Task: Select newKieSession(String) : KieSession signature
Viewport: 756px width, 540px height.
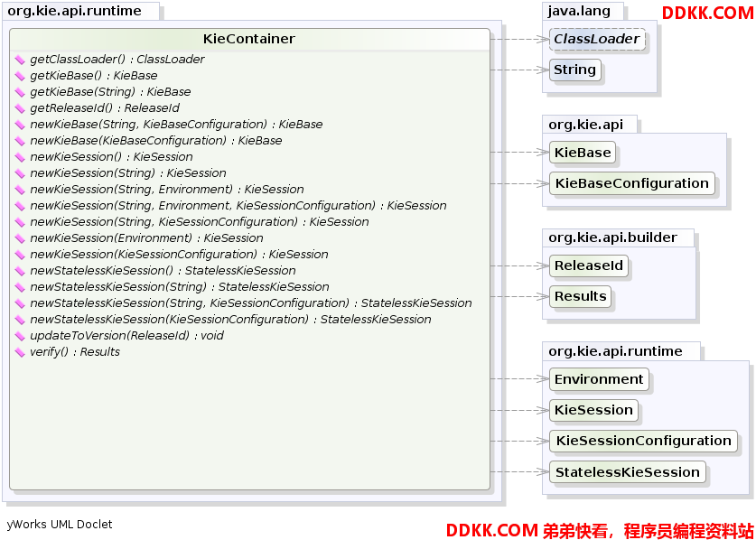Action: point(127,173)
